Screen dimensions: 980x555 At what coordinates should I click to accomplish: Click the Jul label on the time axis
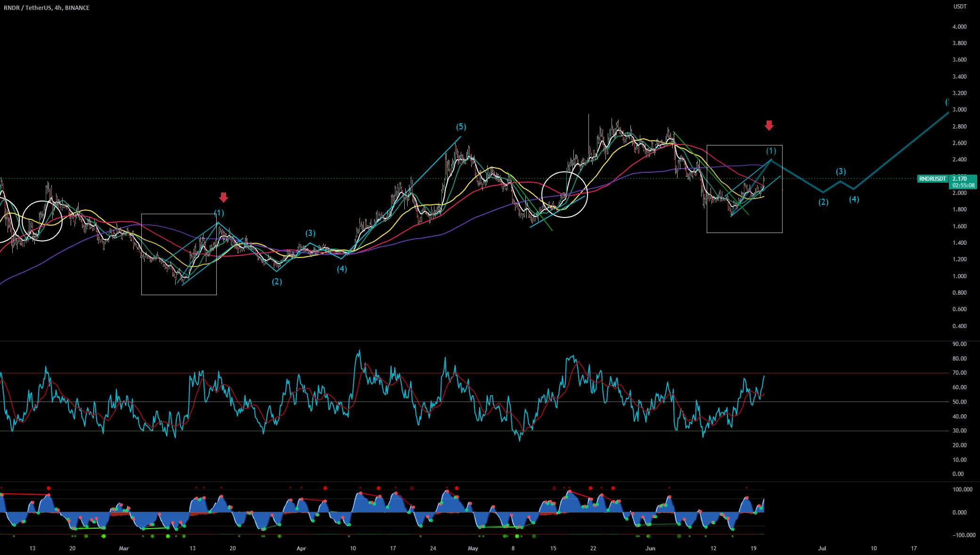(x=822, y=548)
